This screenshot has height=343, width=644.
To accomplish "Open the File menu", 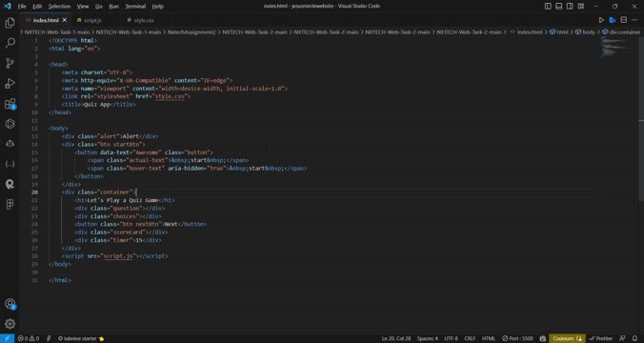I will 22,6.
